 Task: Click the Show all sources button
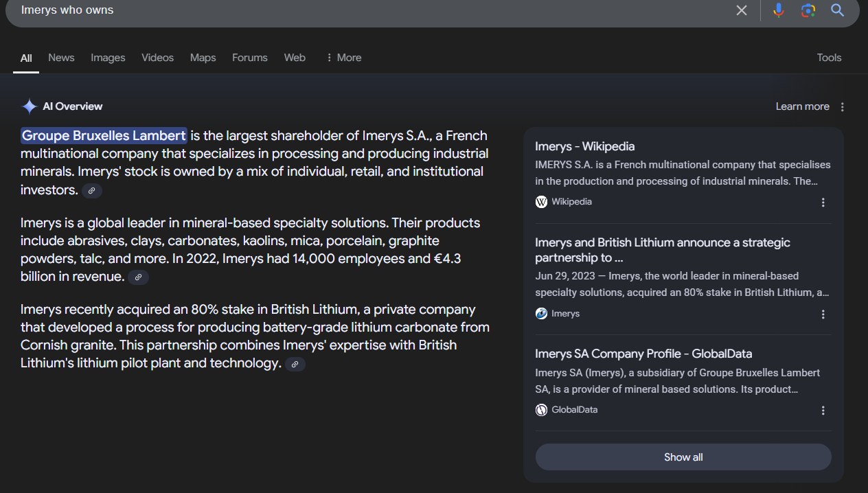click(x=683, y=457)
